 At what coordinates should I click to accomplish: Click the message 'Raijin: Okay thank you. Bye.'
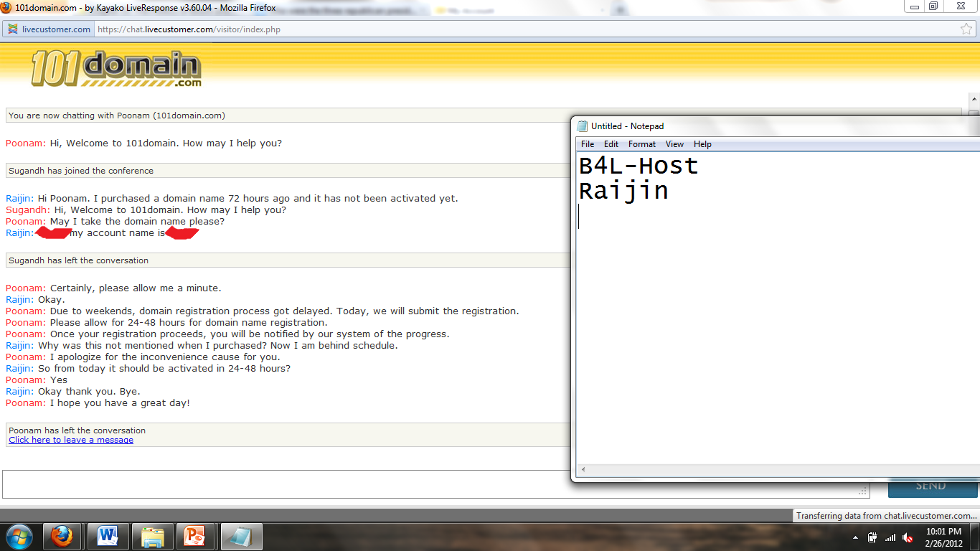coord(73,391)
